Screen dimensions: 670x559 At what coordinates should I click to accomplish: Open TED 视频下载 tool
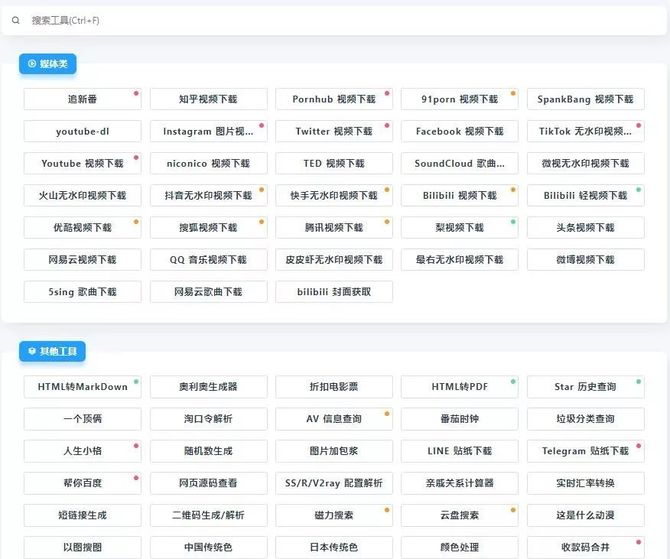334,163
